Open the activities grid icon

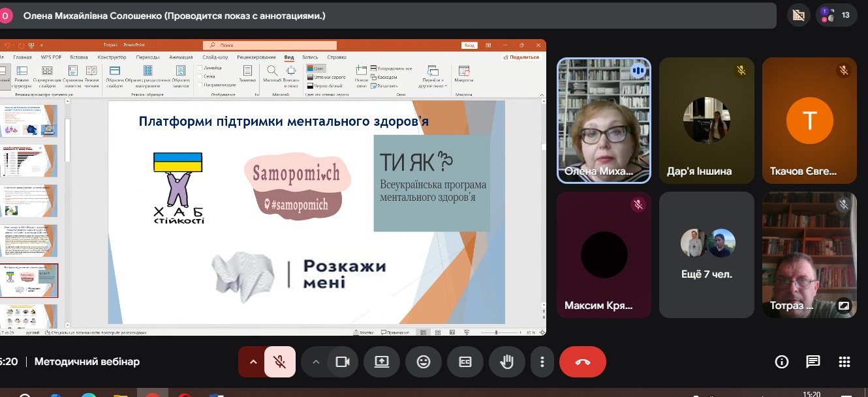point(844,362)
